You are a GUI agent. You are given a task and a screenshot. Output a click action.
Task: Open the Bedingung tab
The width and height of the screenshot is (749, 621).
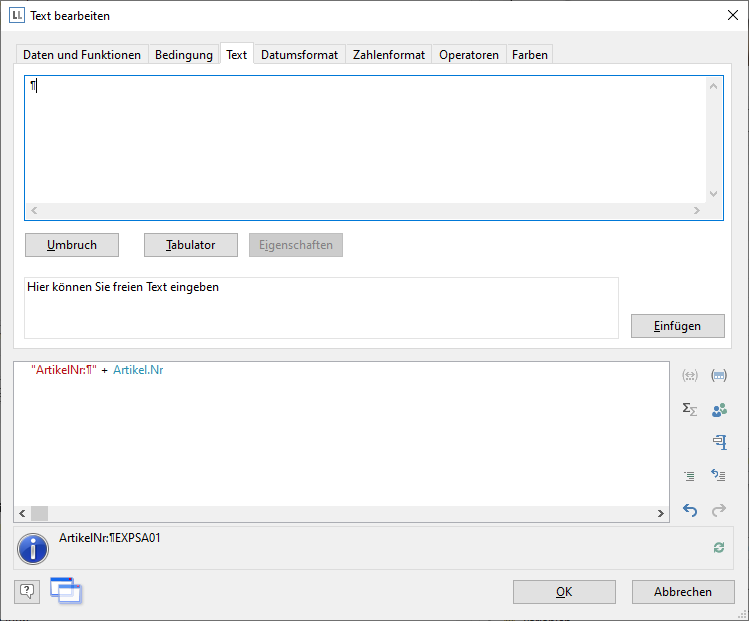184,55
